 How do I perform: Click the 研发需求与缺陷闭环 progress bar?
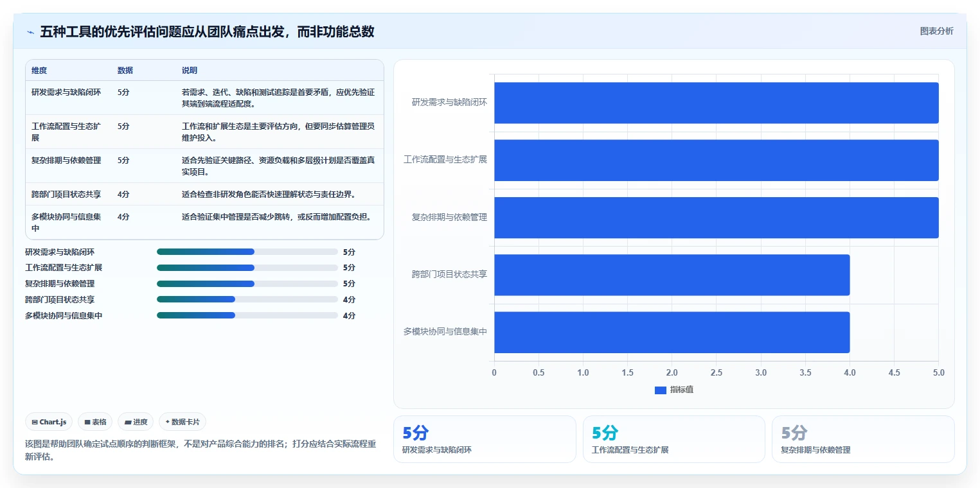(x=247, y=252)
